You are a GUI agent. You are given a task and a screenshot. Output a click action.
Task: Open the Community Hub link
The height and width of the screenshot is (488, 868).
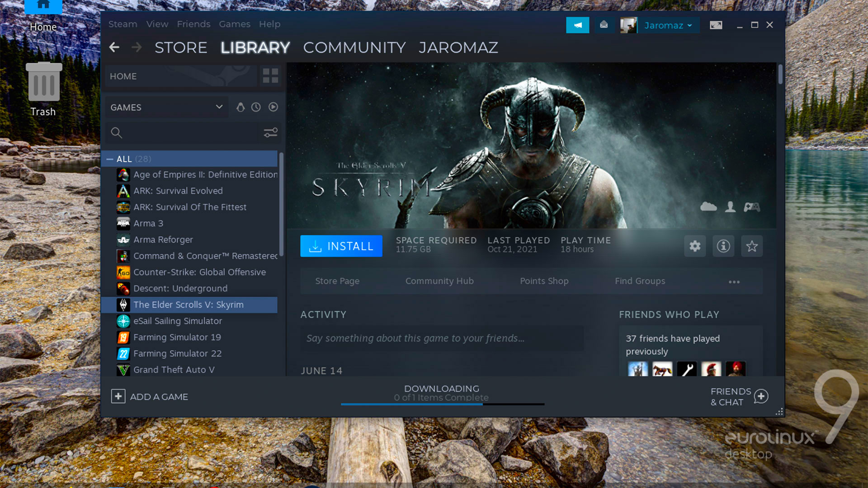[439, 281]
